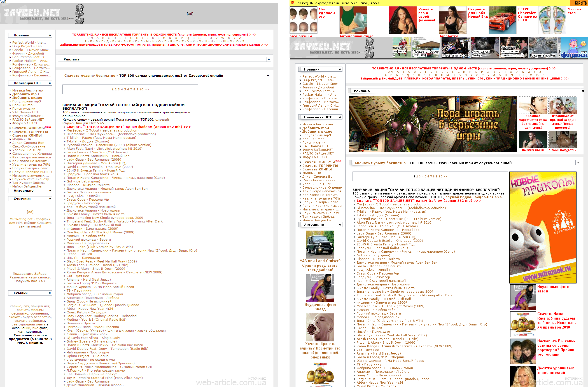Click the '>>' next link in the right page pagination
This screenshot has height=387, width=588.
point(445,177)
